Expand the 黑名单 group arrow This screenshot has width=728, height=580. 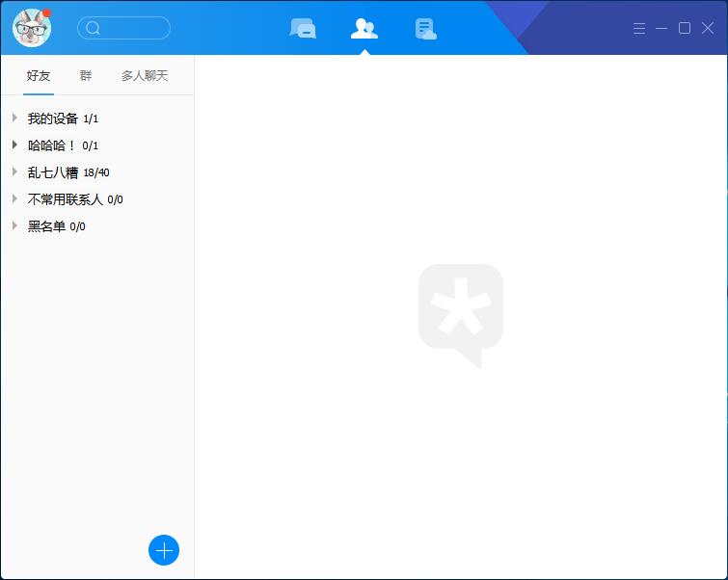tap(14, 226)
